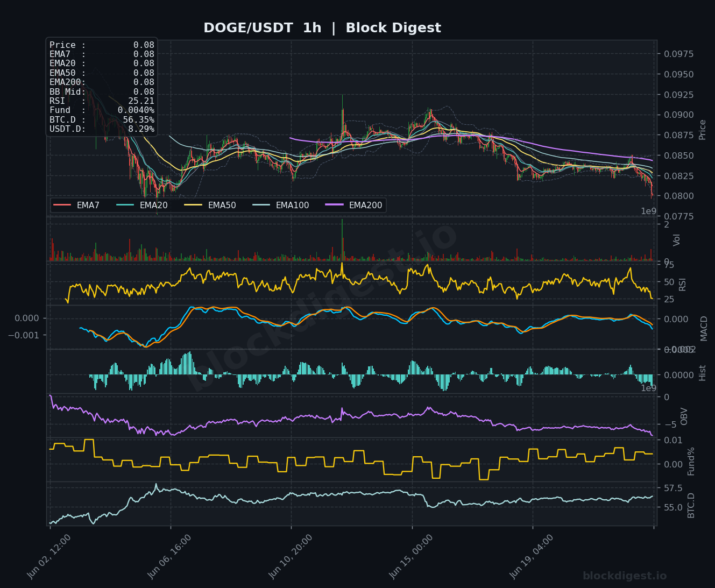This screenshot has width=715, height=588.
Task: Click the 0.0900 price axis tick
Action: tap(678, 115)
